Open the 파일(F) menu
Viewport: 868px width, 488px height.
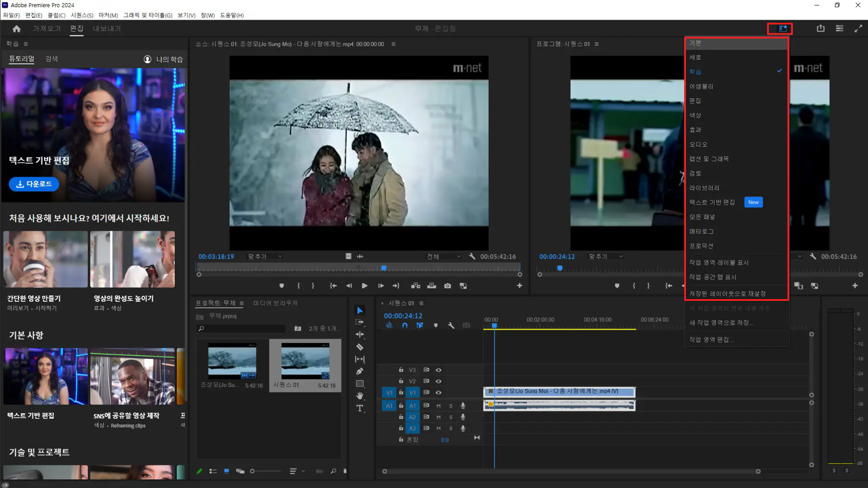[11, 15]
